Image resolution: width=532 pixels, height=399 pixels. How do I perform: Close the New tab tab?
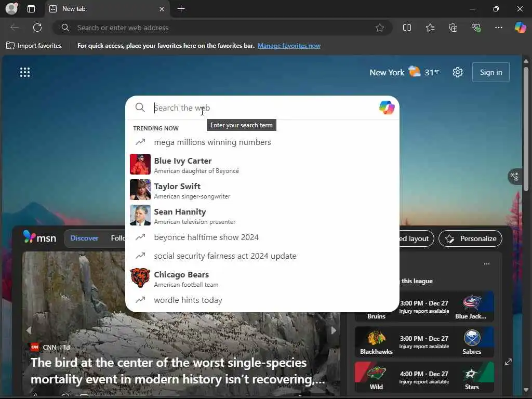[x=162, y=9]
